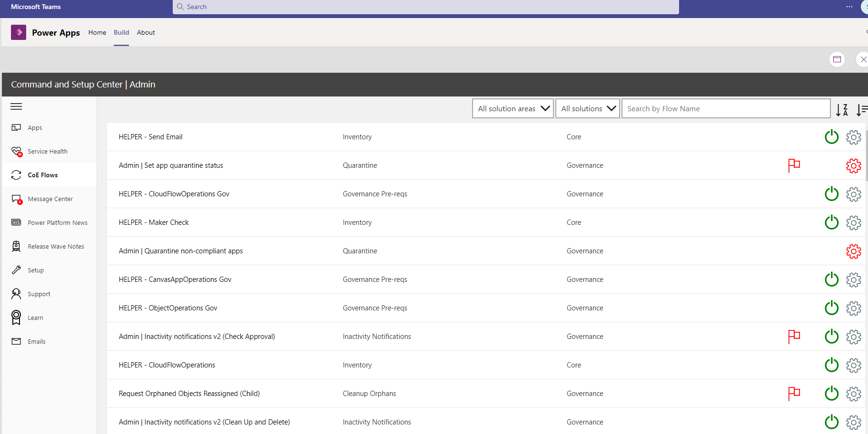This screenshot has width=868, height=434.
Task: Open Release Wave Notes
Action: pyautogui.click(x=56, y=246)
